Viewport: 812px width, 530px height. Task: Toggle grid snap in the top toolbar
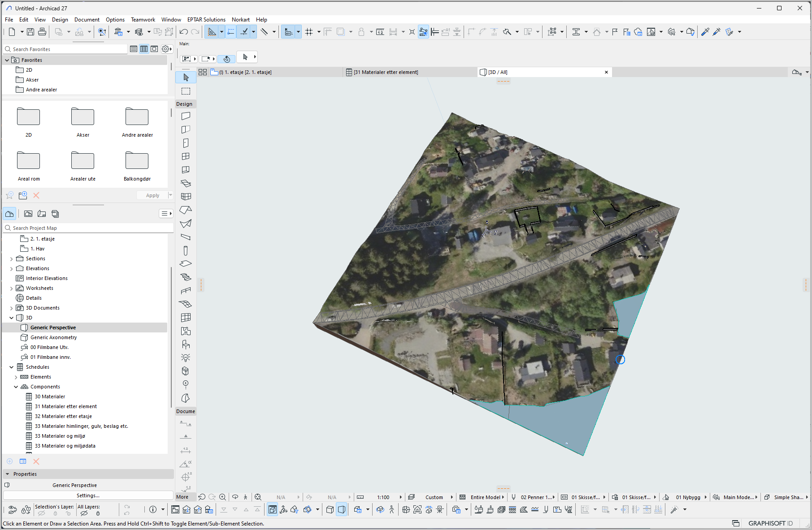tap(309, 32)
